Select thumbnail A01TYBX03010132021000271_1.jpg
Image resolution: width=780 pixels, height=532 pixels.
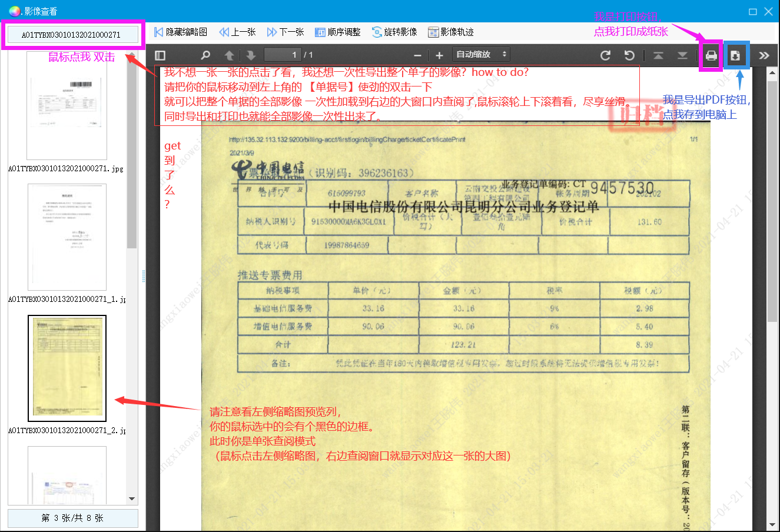(x=67, y=237)
